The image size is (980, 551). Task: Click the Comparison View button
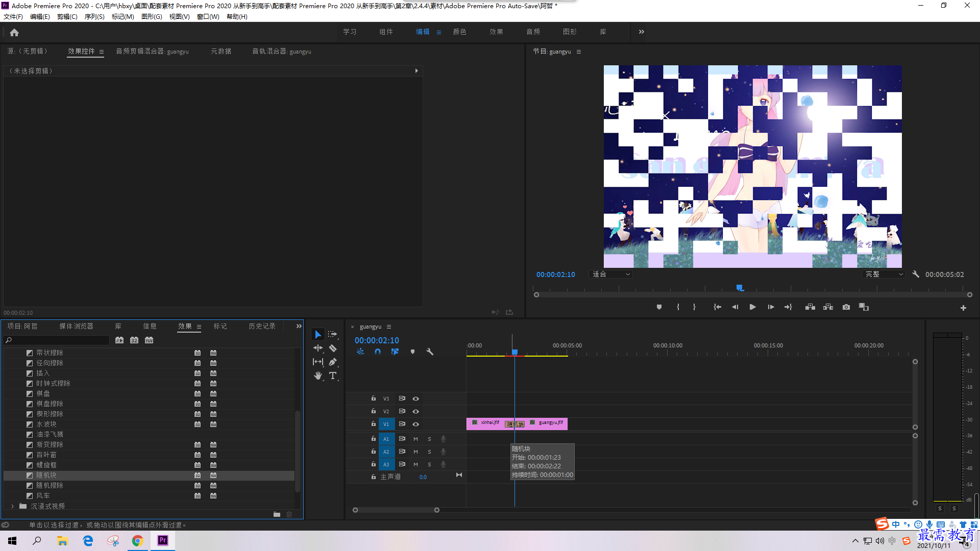pyautogui.click(x=864, y=307)
